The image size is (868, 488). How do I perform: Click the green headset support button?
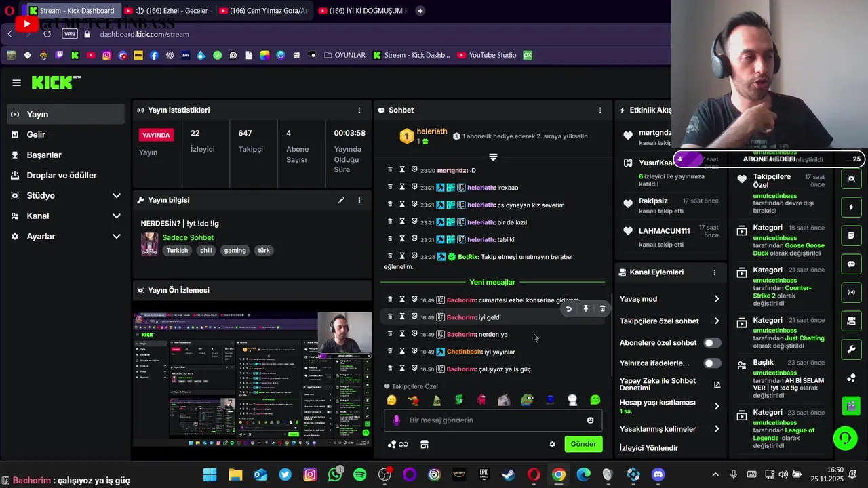click(x=845, y=438)
